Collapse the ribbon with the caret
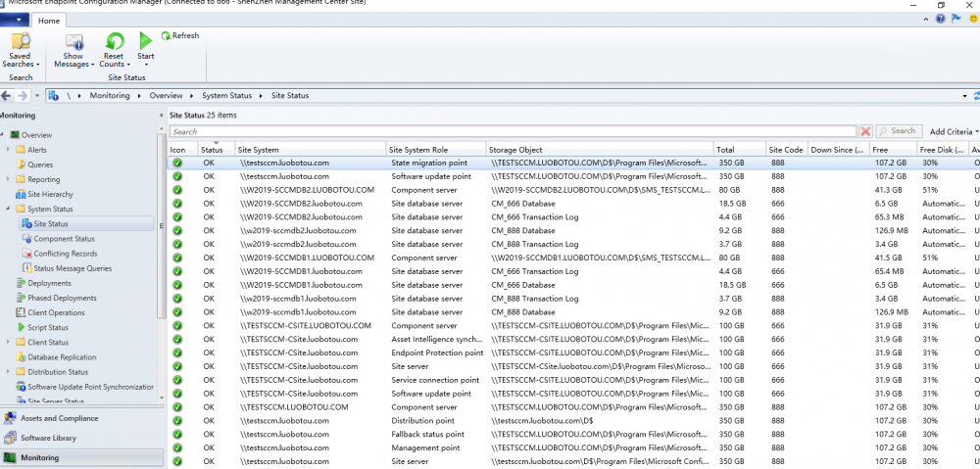This screenshot has height=469, width=980. 927,20
